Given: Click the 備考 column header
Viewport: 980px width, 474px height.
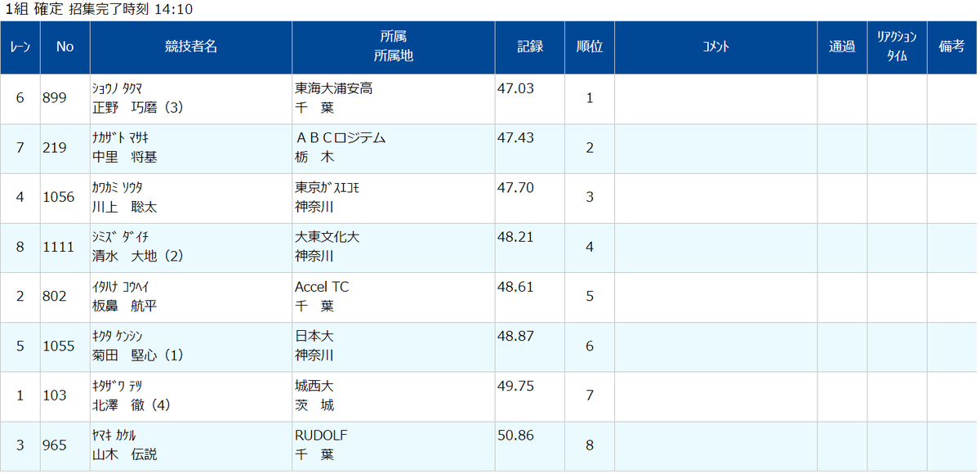Looking at the screenshot, I should [x=952, y=47].
